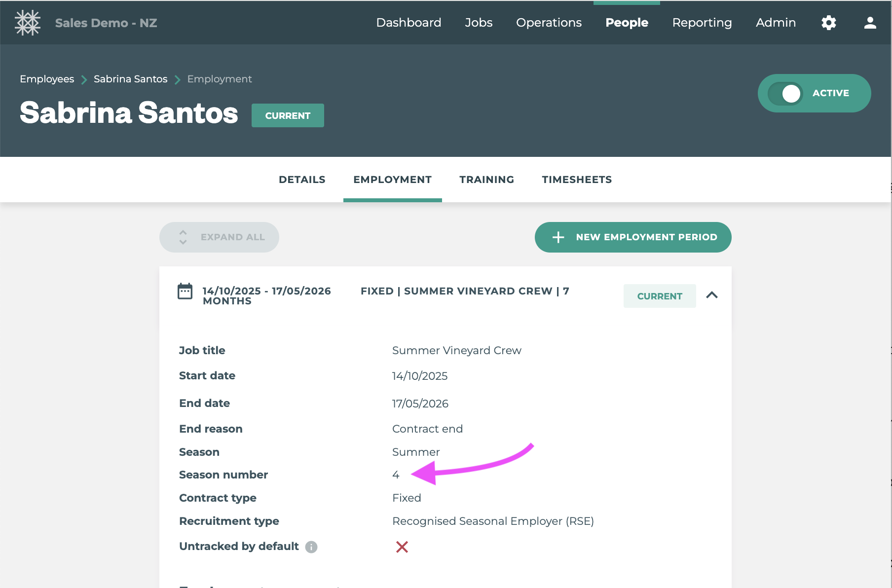Click the info icon beside Untracked by default
The width and height of the screenshot is (892, 588).
point(311,547)
